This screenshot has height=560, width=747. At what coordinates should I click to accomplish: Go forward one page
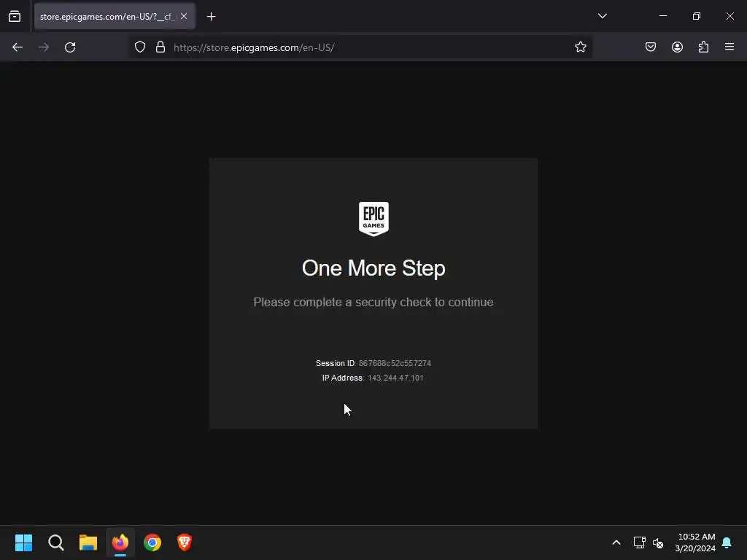pyautogui.click(x=44, y=47)
